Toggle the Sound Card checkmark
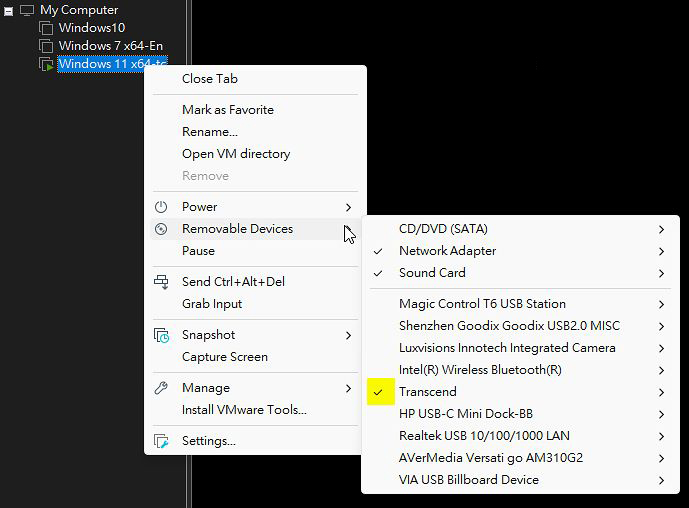Viewport: 689px width, 508px height. (x=378, y=273)
